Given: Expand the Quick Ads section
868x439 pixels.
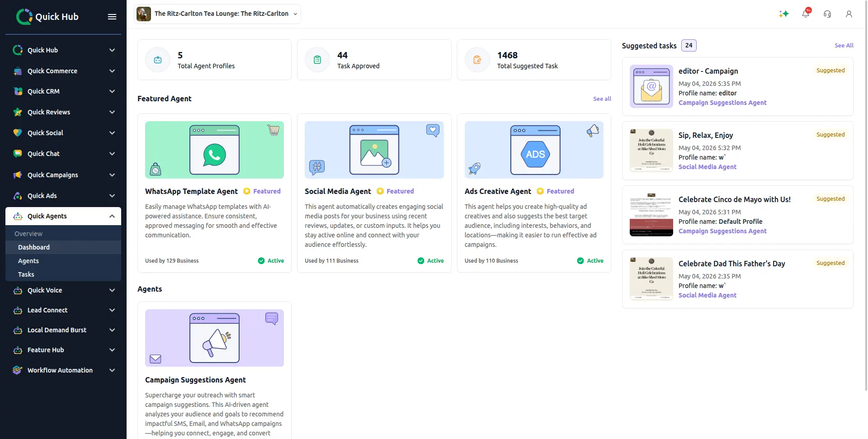Looking at the screenshot, I should pos(112,196).
